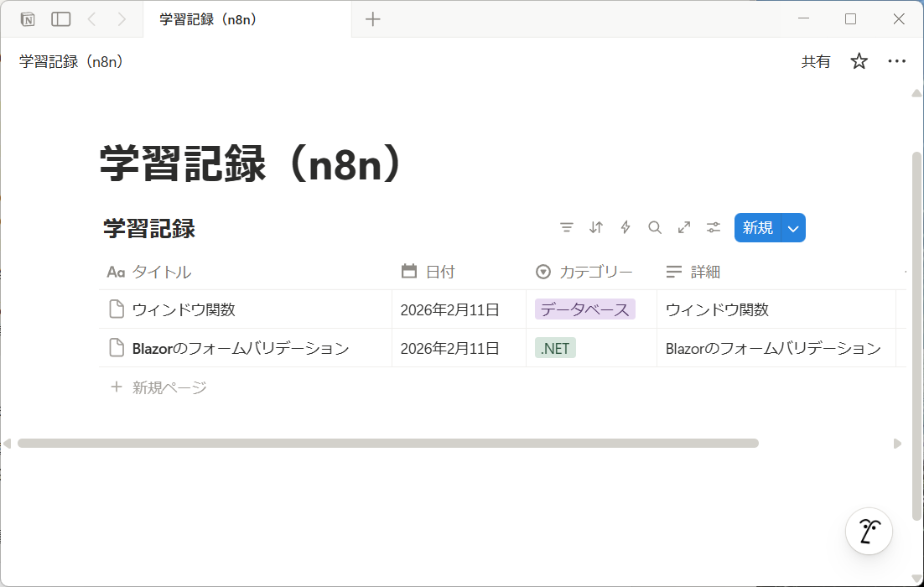Open view settings sliders icon
The height and width of the screenshot is (587, 924).
pyautogui.click(x=713, y=227)
